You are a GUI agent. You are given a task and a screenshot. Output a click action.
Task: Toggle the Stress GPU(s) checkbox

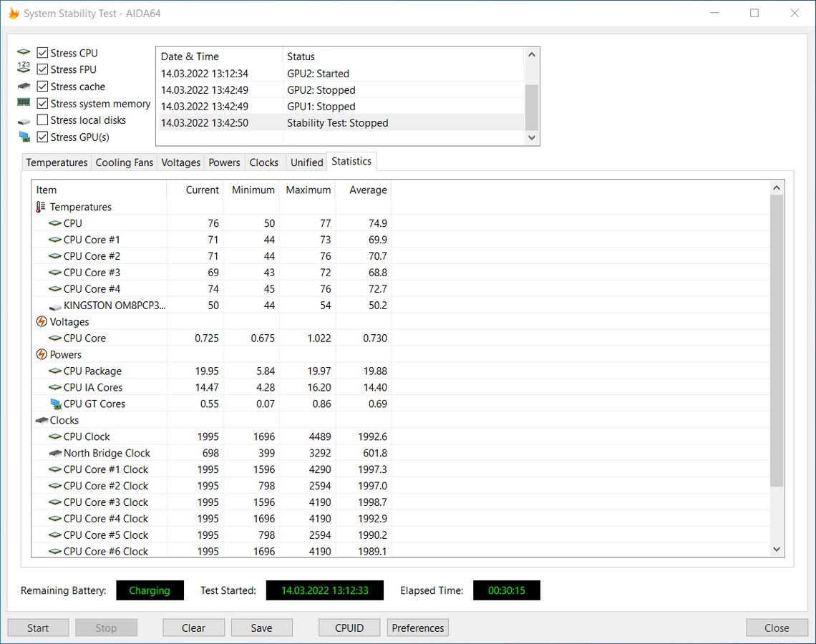(x=43, y=137)
